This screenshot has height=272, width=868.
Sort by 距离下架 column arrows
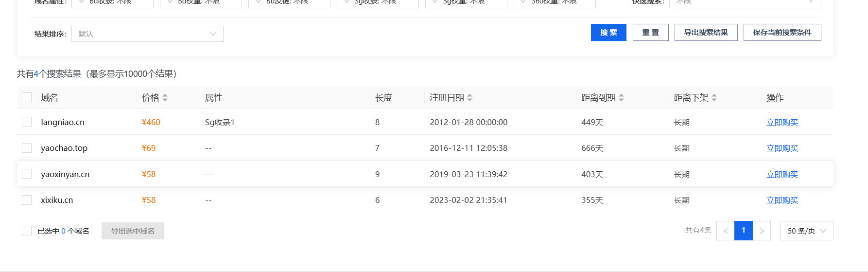(x=714, y=98)
